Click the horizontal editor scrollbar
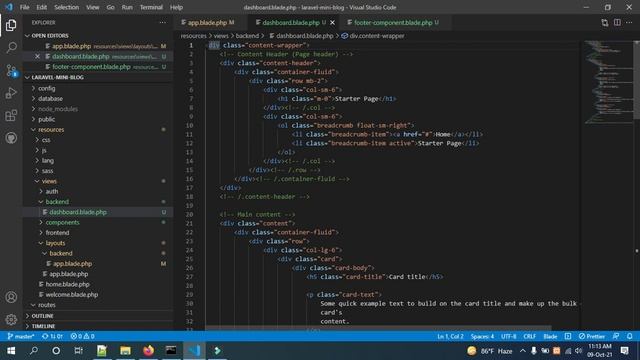640x360 pixels. 378,328
